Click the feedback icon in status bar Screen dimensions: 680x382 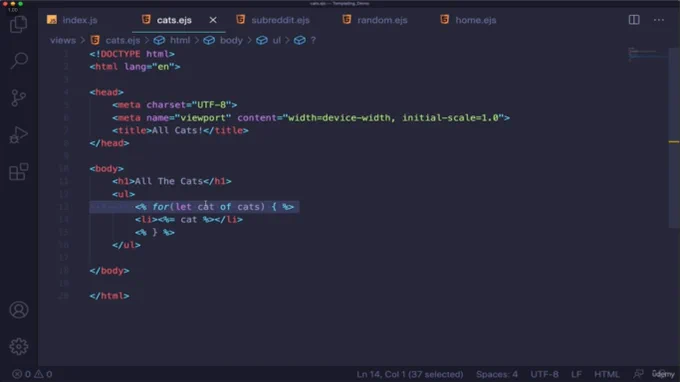tap(638, 374)
